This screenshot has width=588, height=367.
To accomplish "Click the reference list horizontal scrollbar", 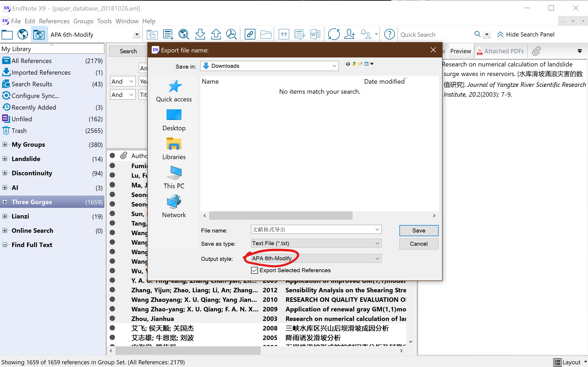I will tap(188, 351).
